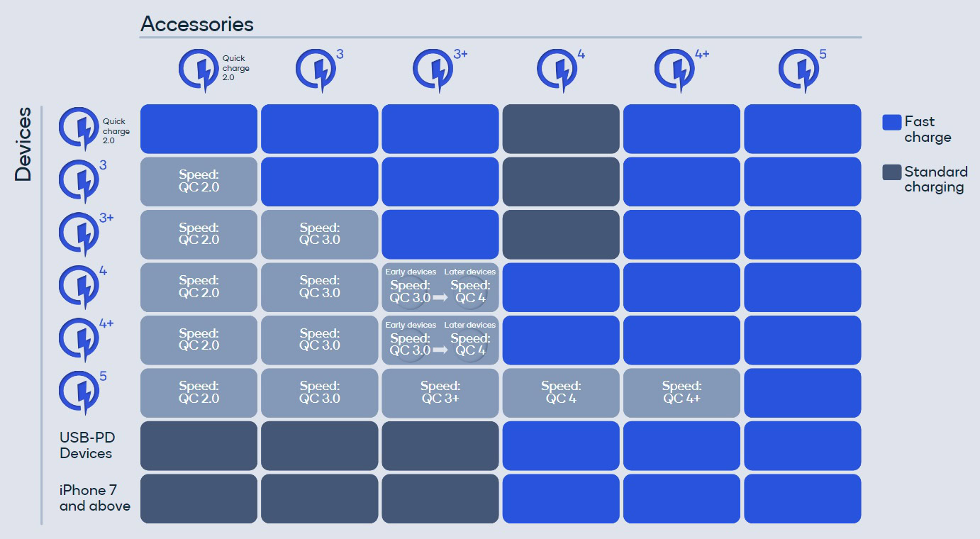Click the Fast charge legend color swatch
The width and height of the screenshot is (980, 539).
click(891, 122)
